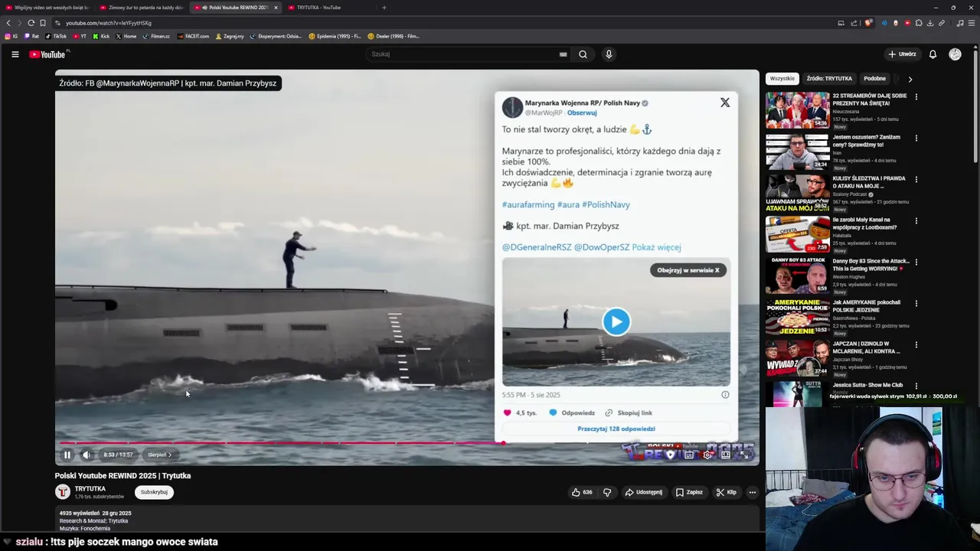Screen dimensions: 980x551
Task: Click Obserwuj on the Polish Navy tweet
Action: pos(582,112)
